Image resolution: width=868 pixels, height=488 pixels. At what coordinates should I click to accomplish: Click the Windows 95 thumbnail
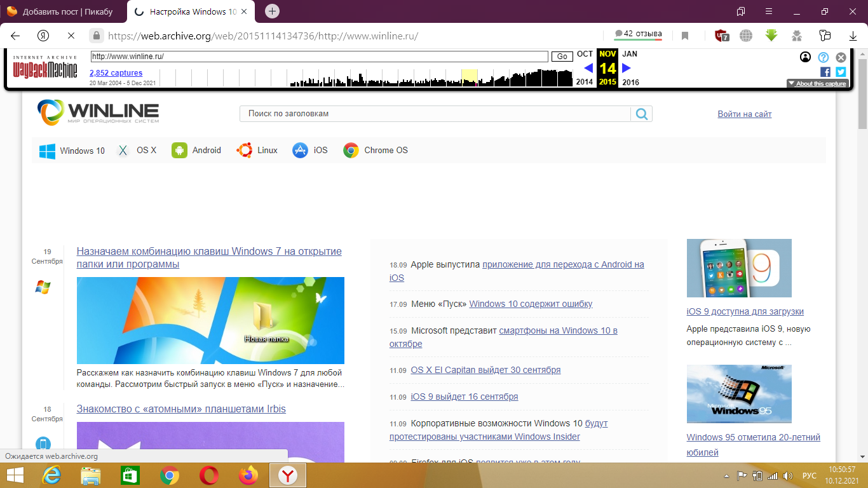point(739,394)
